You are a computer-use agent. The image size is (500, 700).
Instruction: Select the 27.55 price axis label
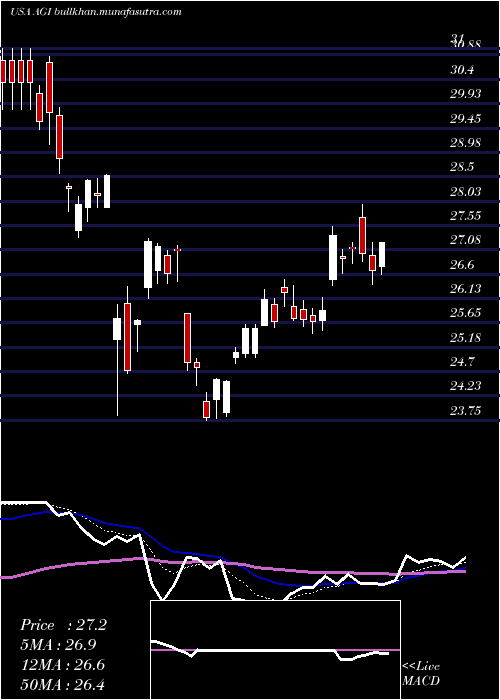[x=465, y=216]
